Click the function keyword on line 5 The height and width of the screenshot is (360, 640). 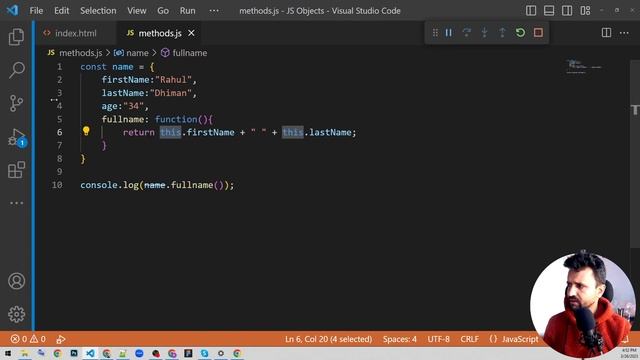point(176,119)
